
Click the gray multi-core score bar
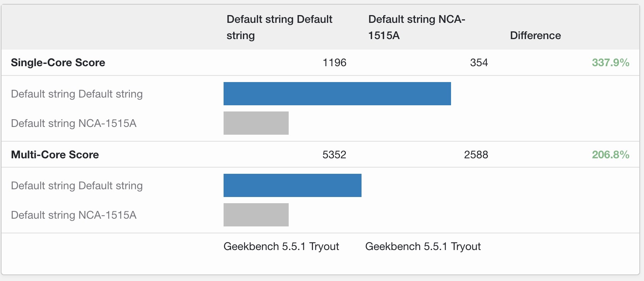coord(256,215)
